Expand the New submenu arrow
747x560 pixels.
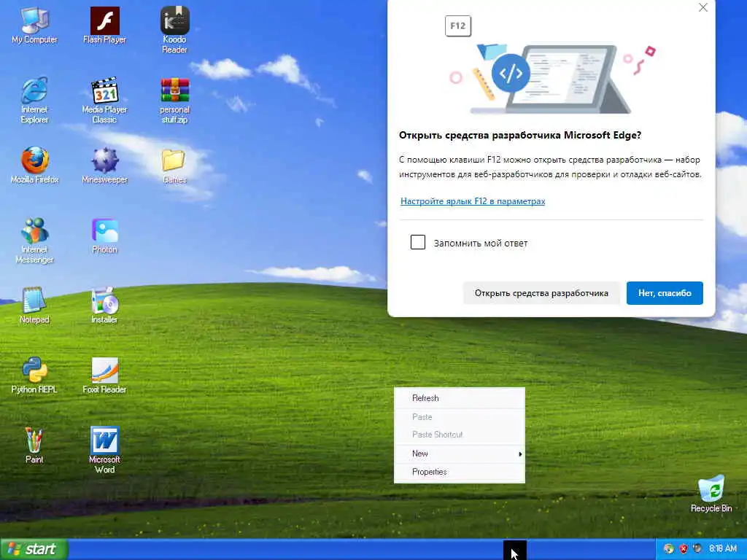tap(520, 454)
